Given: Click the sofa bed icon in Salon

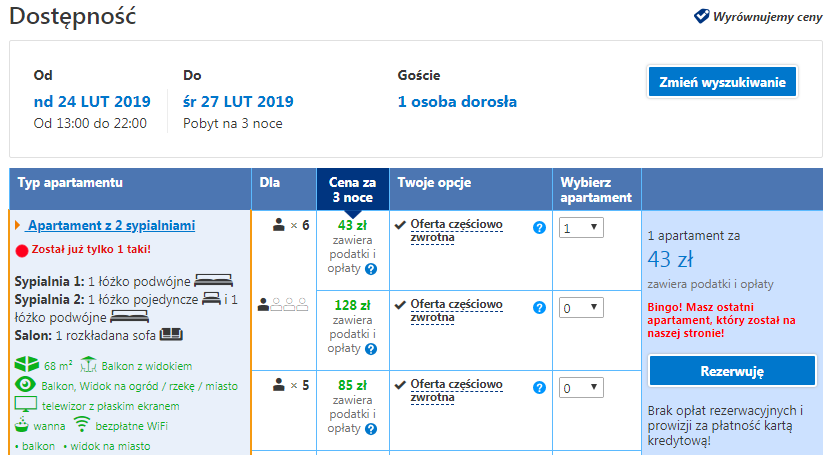Looking at the screenshot, I should pos(171,334).
